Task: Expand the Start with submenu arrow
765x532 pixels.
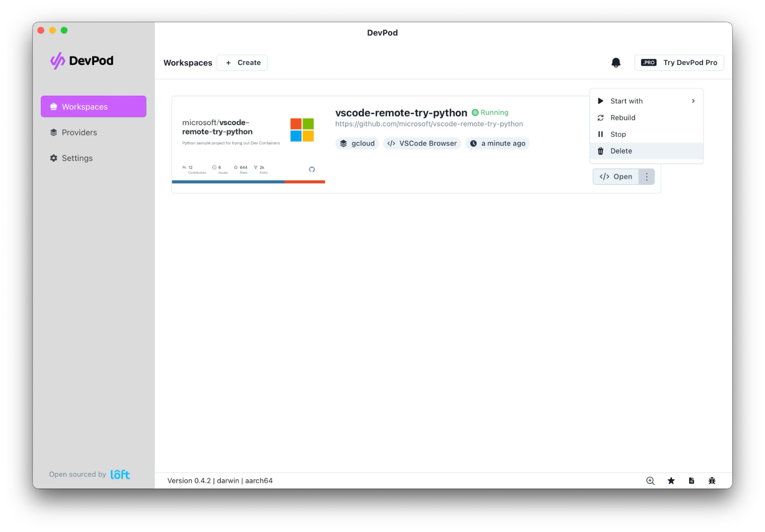Action: point(693,101)
